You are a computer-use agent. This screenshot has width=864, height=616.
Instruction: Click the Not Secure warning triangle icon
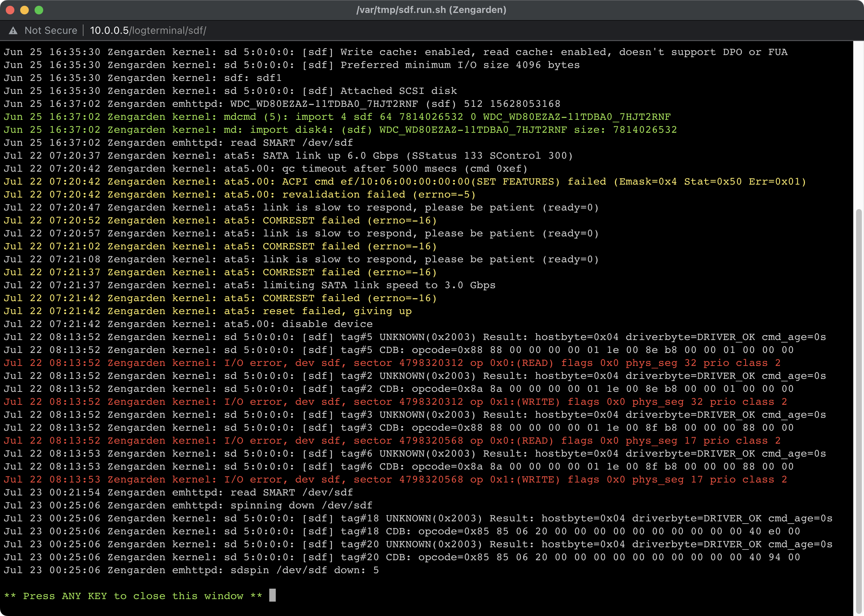[13, 31]
